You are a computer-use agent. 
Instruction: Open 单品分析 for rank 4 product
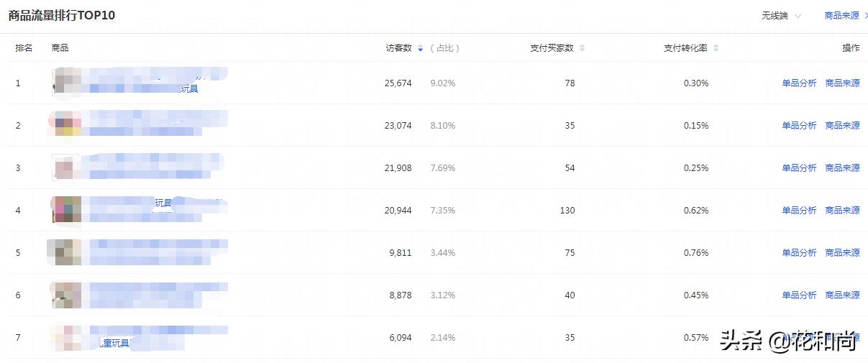[x=799, y=211]
